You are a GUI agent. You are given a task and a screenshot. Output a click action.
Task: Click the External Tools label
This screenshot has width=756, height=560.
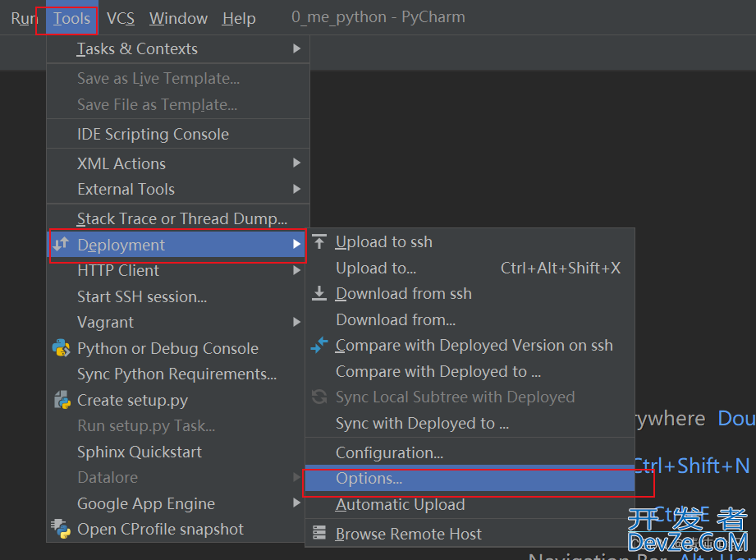coord(126,189)
